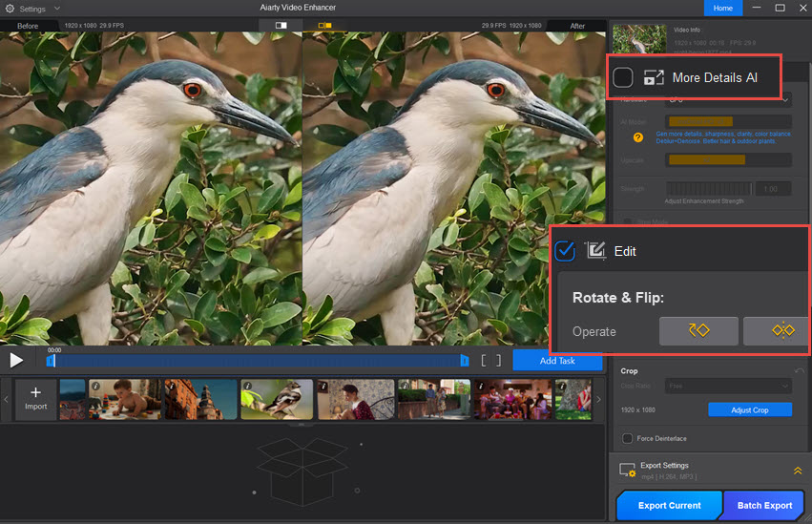Image resolution: width=812 pixels, height=524 pixels.
Task: Click the blue timeline track
Action: 258,361
